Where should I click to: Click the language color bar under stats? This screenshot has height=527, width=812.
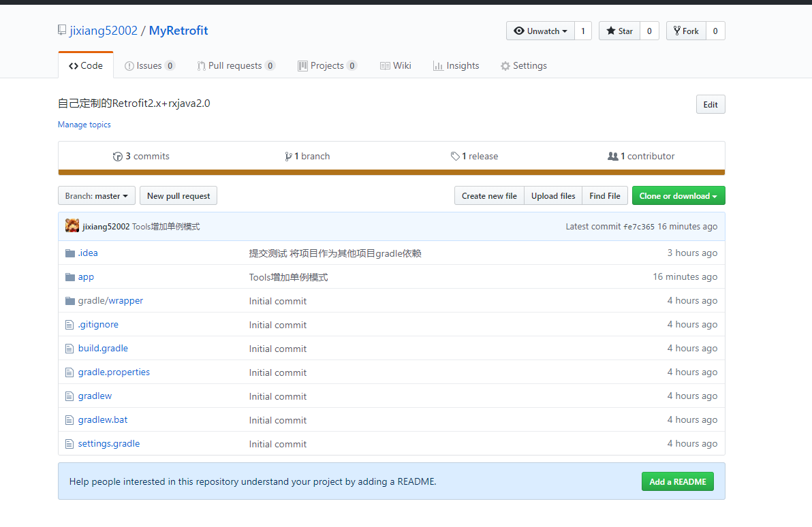click(392, 172)
